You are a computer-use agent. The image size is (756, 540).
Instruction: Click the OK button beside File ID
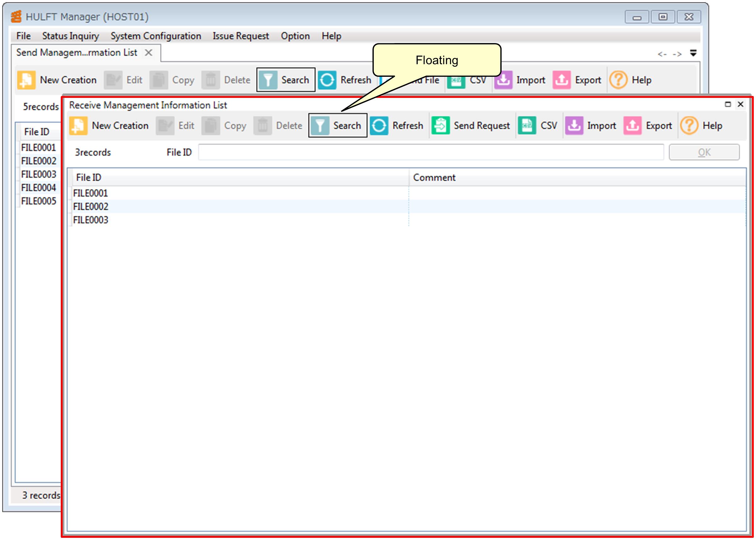coord(704,152)
